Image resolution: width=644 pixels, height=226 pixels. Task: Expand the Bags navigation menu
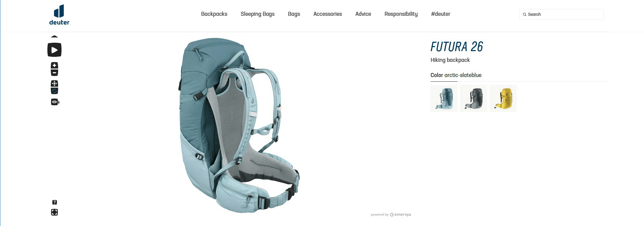pyautogui.click(x=294, y=14)
